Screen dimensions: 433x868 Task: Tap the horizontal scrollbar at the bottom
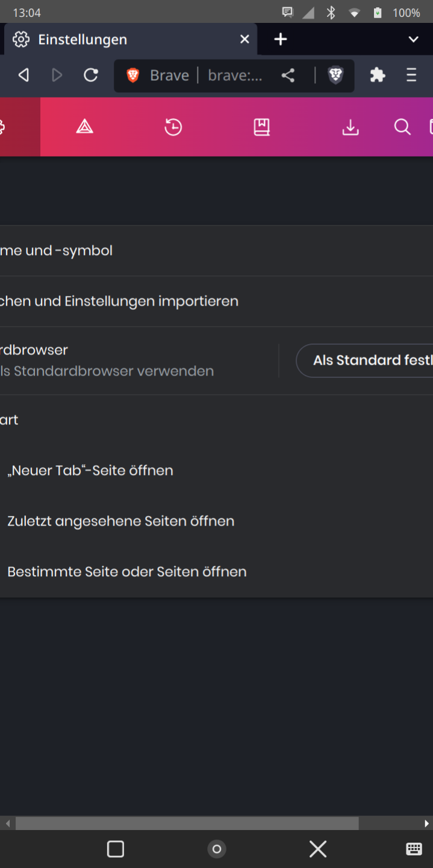(187, 823)
